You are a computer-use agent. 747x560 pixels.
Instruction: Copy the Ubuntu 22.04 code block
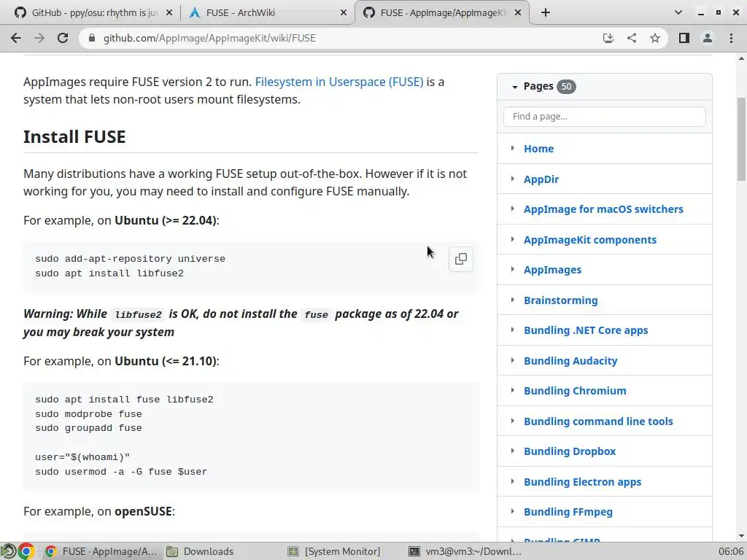point(461,259)
